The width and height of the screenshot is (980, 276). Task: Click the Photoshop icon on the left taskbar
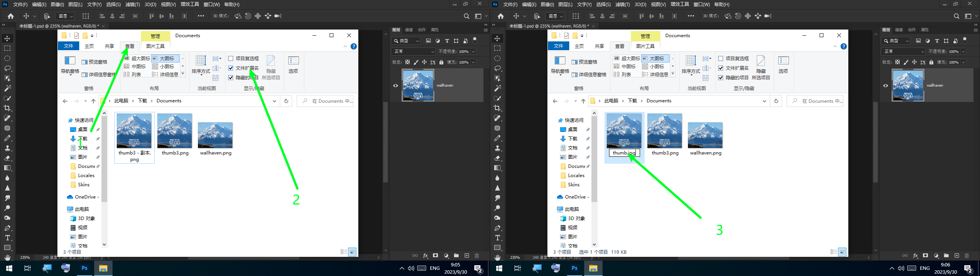click(x=85, y=268)
